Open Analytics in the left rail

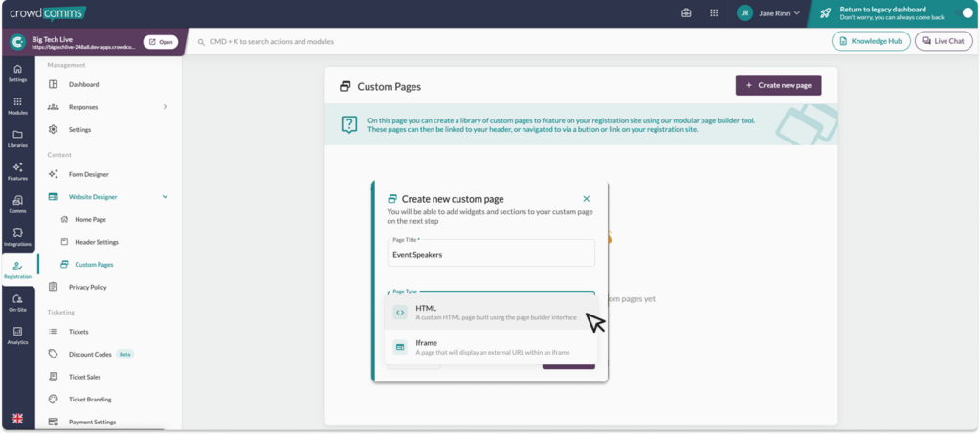pos(17,335)
